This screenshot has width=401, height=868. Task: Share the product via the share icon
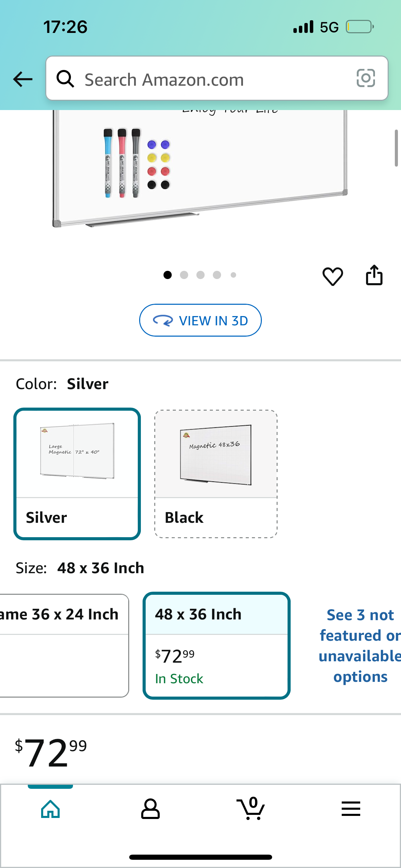pyautogui.click(x=375, y=276)
